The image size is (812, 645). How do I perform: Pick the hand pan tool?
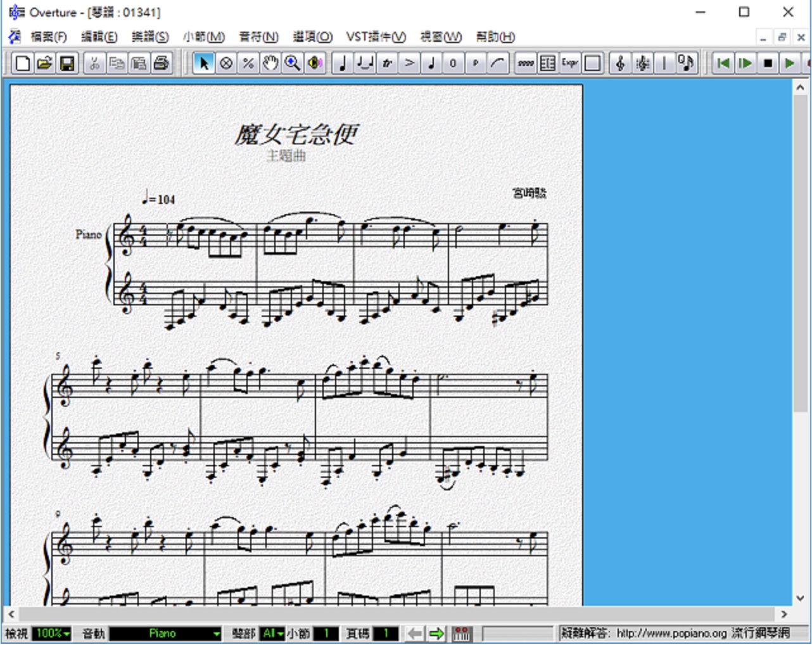[270, 63]
